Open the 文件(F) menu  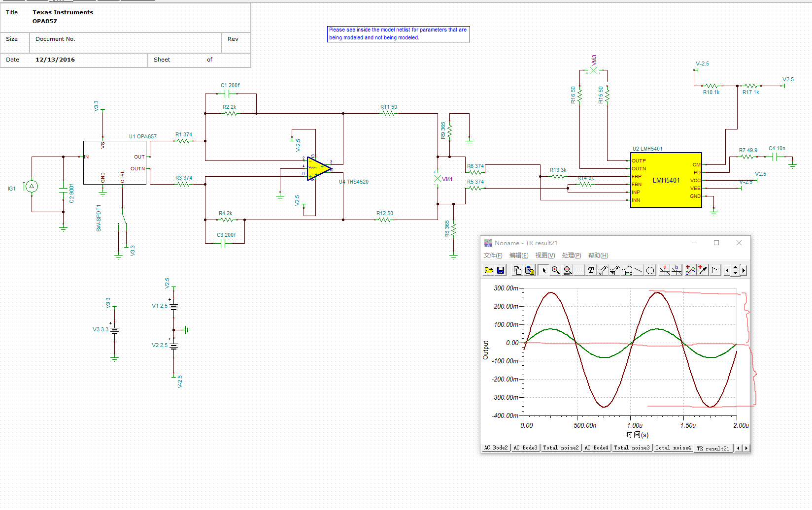493,255
